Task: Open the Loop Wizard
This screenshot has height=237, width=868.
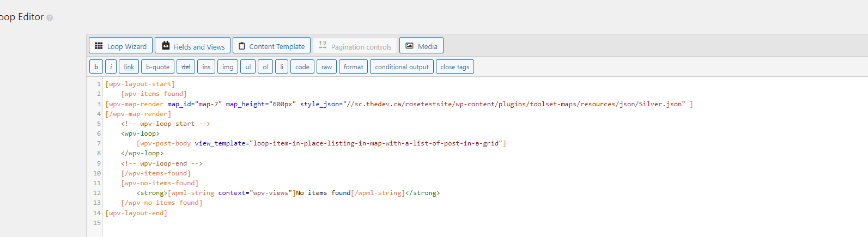Action: point(120,46)
